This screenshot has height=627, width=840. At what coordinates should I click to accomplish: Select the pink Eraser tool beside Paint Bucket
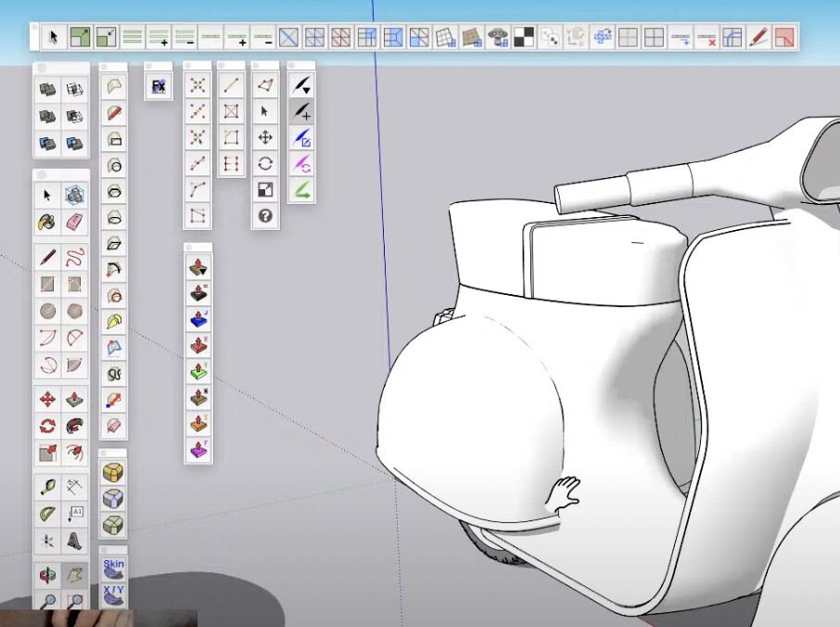[74, 222]
